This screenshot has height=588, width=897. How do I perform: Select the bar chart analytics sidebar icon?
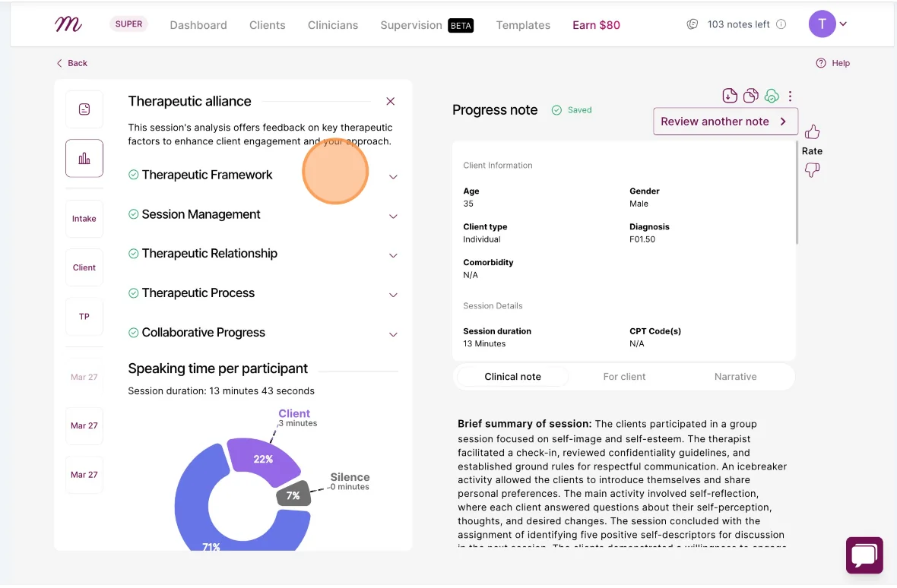coord(84,158)
